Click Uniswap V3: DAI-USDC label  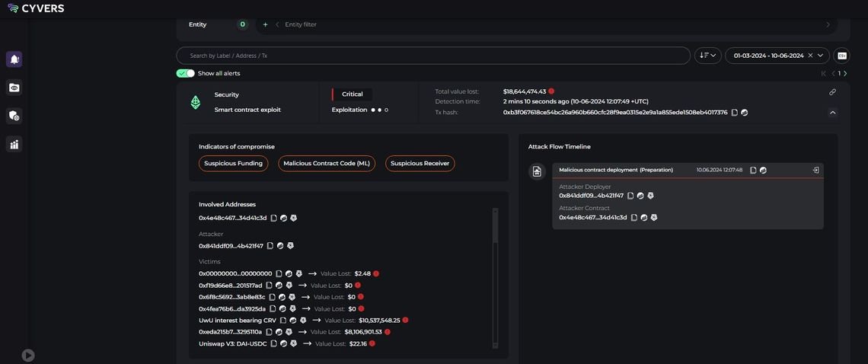[232, 343]
